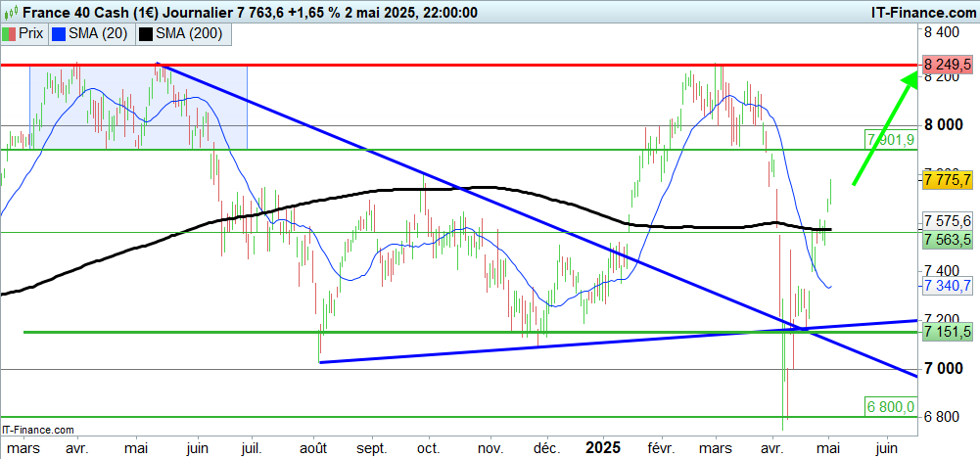The image size is (980, 459).
Task: Select the green 7 151,5 support label
Action: (947, 333)
